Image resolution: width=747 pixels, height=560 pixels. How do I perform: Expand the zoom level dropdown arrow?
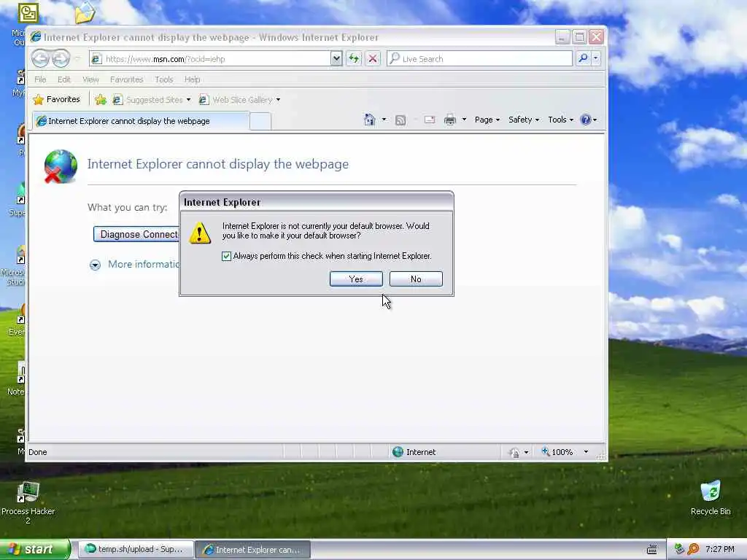586,452
